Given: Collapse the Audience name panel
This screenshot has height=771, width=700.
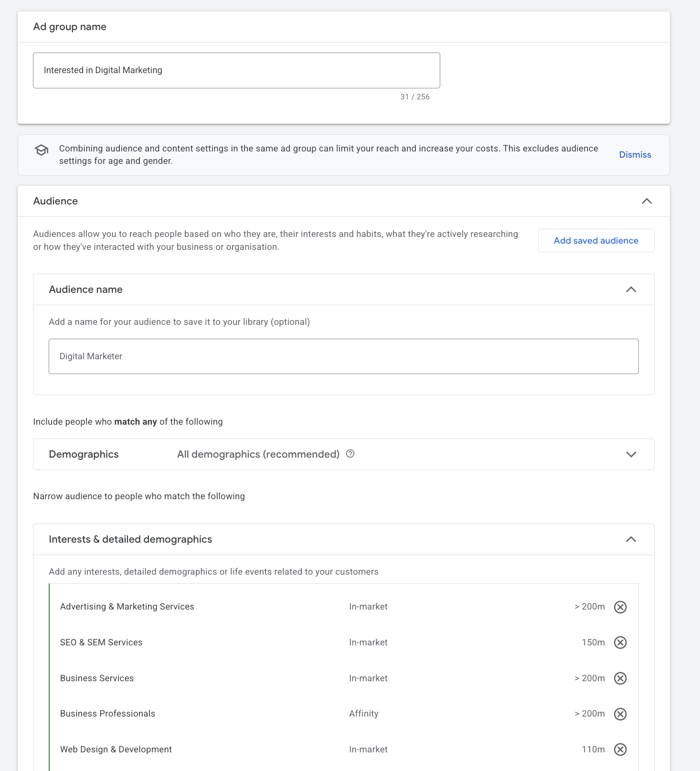Looking at the screenshot, I should tap(631, 289).
